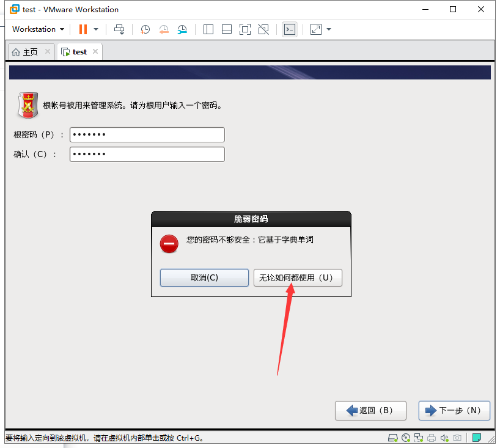Click the sound device status icon
The height and width of the screenshot is (448, 500).
444,438
